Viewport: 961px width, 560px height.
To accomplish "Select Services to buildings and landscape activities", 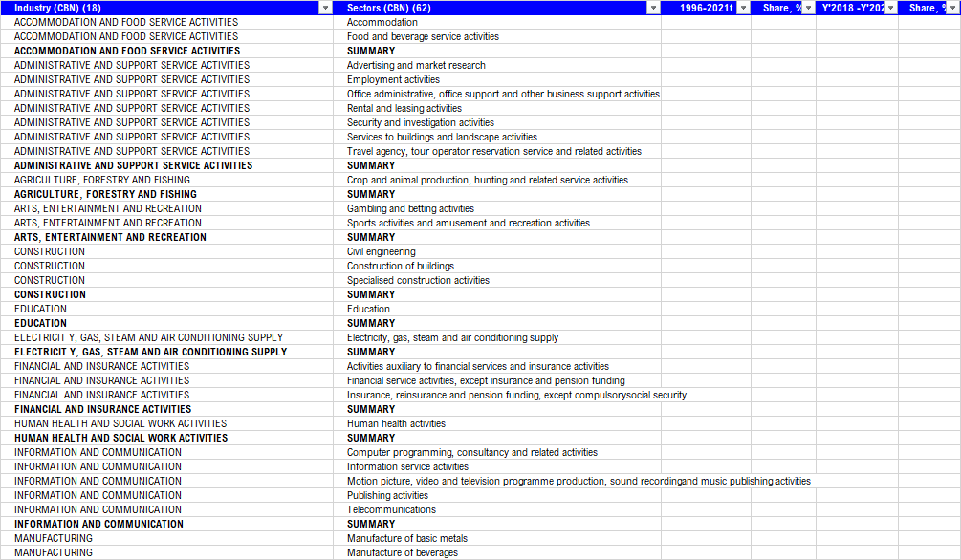I will tap(497, 137).
